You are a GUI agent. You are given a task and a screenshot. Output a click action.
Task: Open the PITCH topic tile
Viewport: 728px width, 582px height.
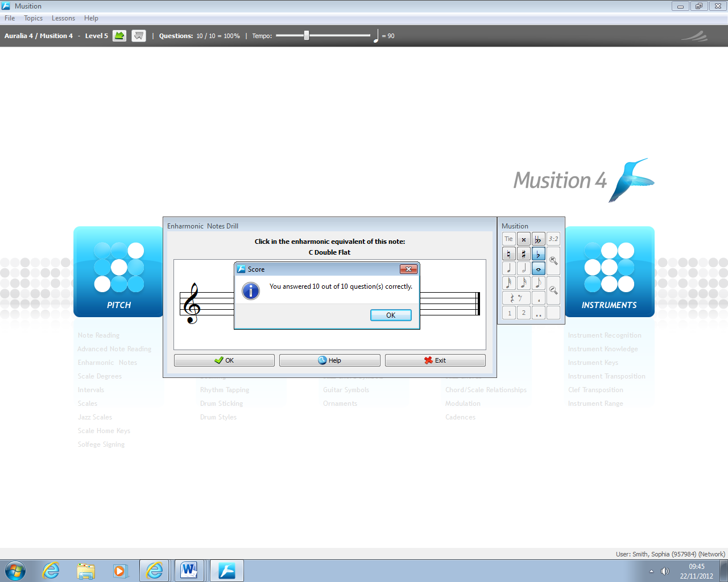pyautogui.click(x=119, y=272)
